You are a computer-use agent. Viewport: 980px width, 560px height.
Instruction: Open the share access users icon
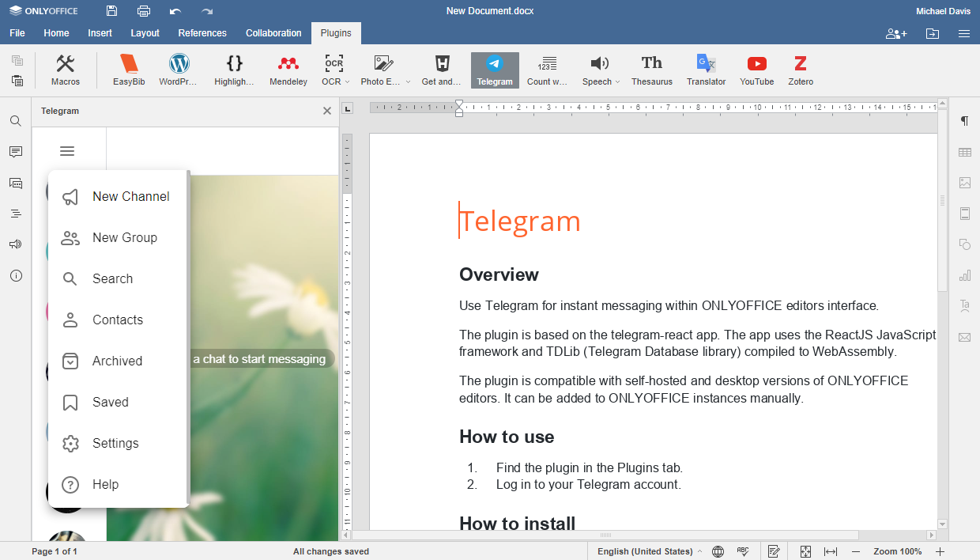pyautogui.click(x=896, y=33)
